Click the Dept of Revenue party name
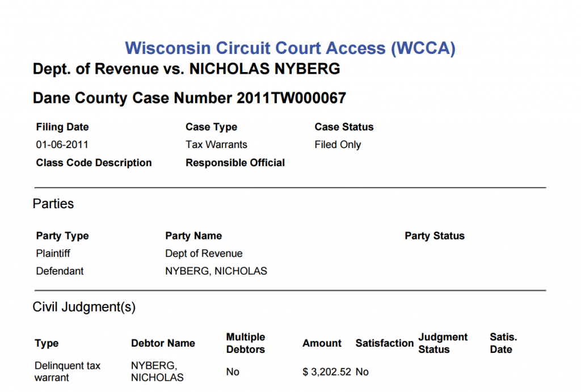The image size is (581, 392). pos(204,254)
